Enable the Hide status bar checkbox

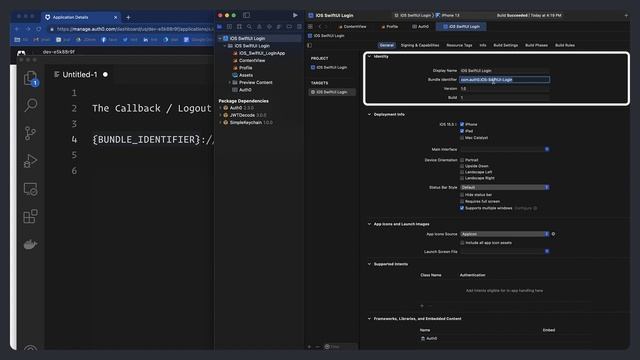click(462, 195)
